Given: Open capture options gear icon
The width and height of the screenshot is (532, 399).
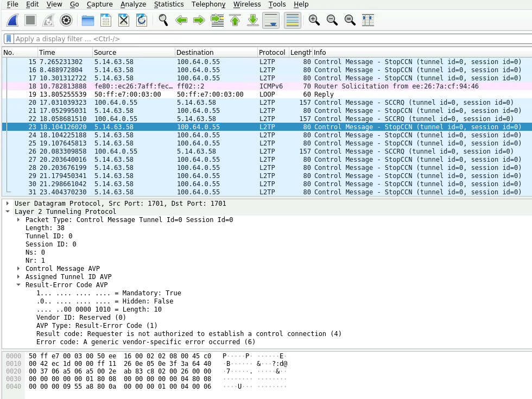Looking at the screenshot, I should click(66, 21).
